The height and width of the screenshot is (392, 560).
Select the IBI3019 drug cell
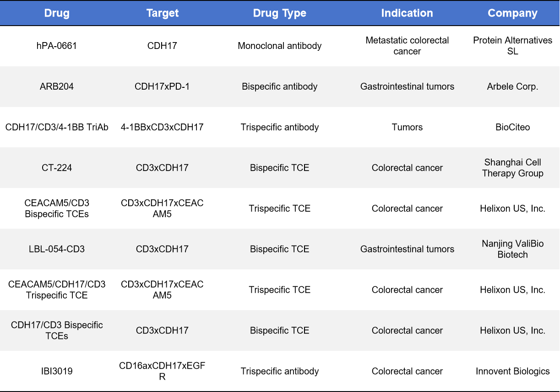point(57,371)
